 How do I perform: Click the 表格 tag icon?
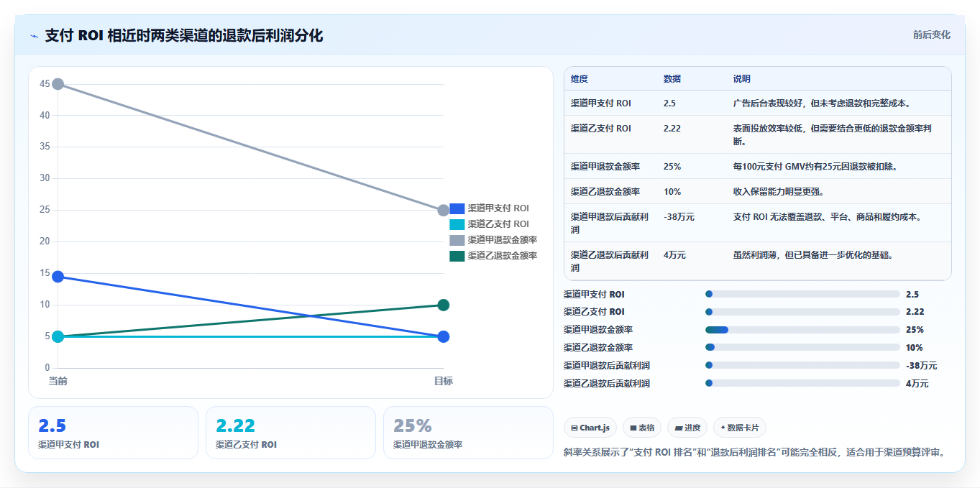pos(633,428)
